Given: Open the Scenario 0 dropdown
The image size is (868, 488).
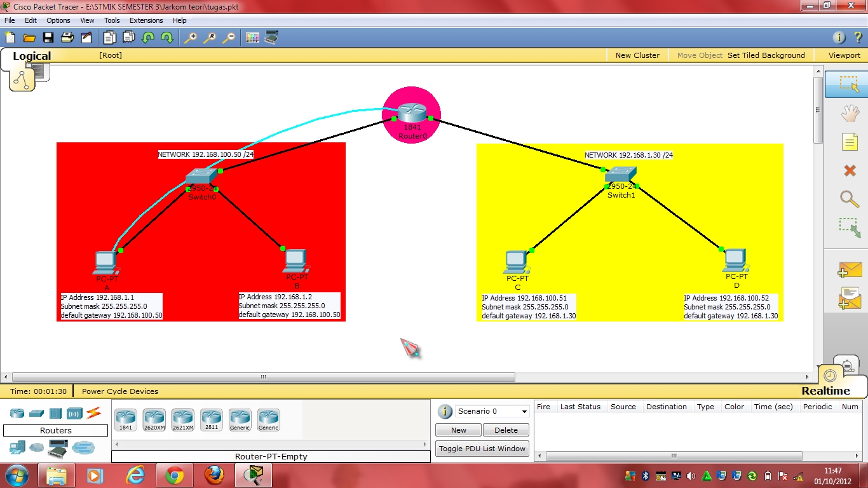Looking at the screenshot, I should (492, 411).
